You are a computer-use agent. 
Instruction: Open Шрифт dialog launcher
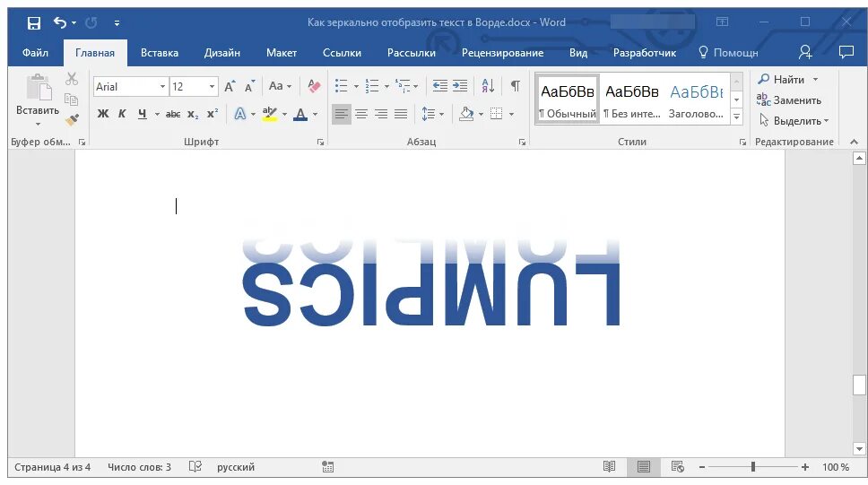pyautogui.click(x=320, y=143)
